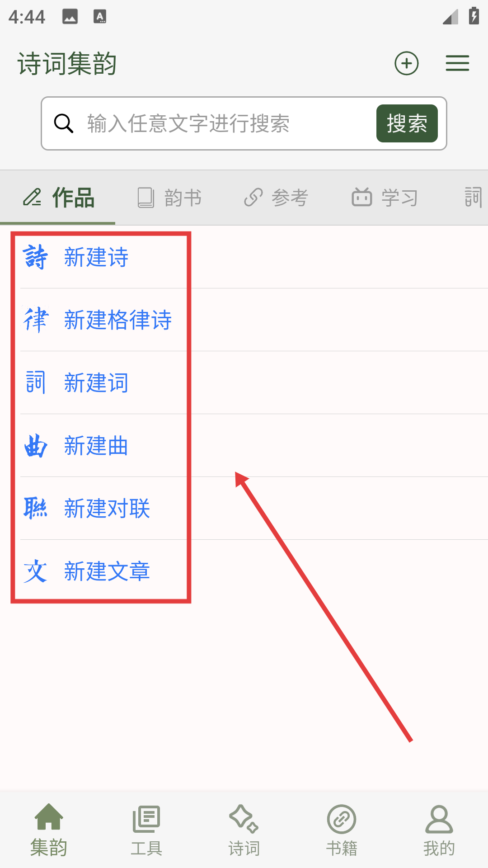Tap the 曲 calligraphy icon
The width and height of the screenshot is (488, 868).
tap(35, 445)
